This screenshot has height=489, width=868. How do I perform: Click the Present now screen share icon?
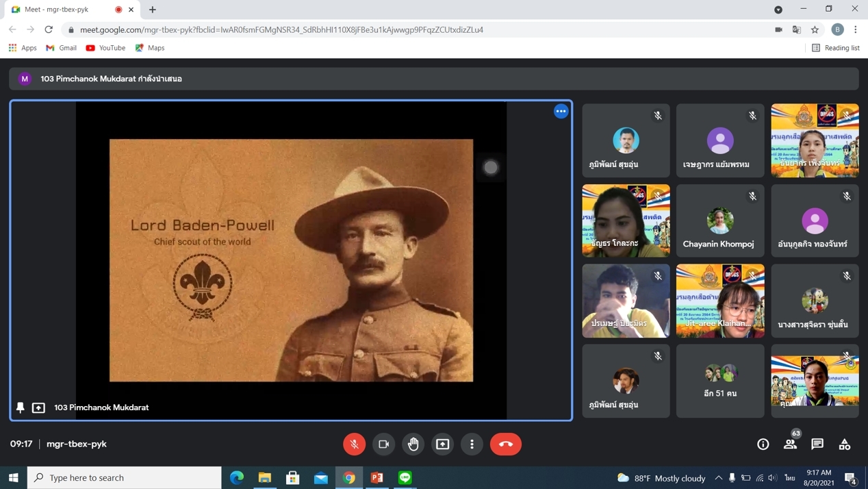pyautogui.click(x=443, y=444)
